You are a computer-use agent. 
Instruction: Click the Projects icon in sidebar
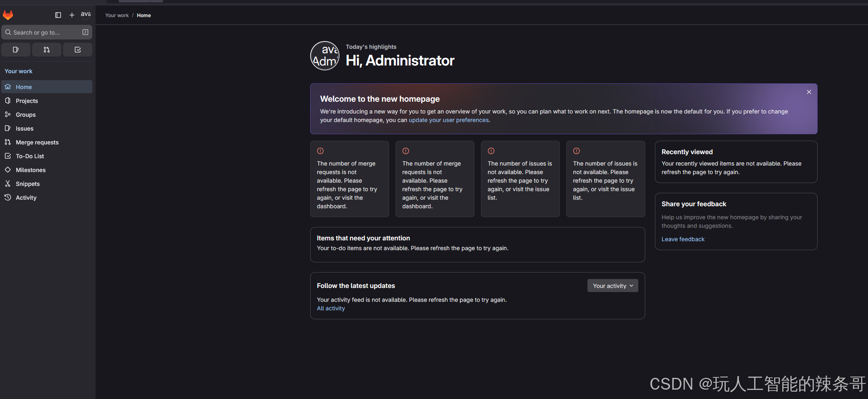click(x=8, y=100)
